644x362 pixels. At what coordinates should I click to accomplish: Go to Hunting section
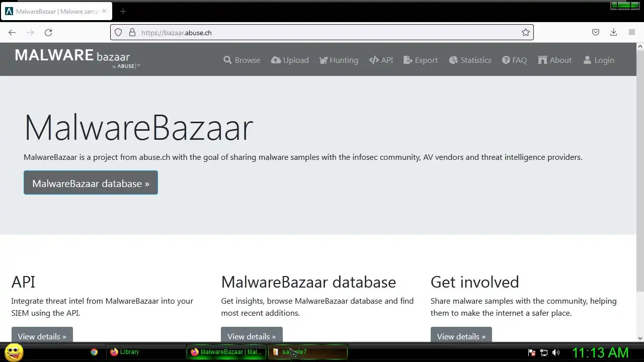pos(339,60)
